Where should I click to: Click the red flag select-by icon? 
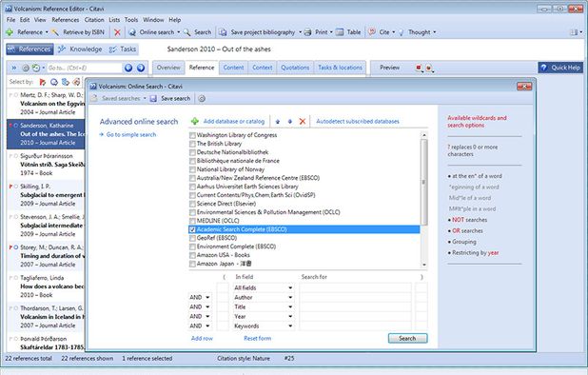pos(43,82)
